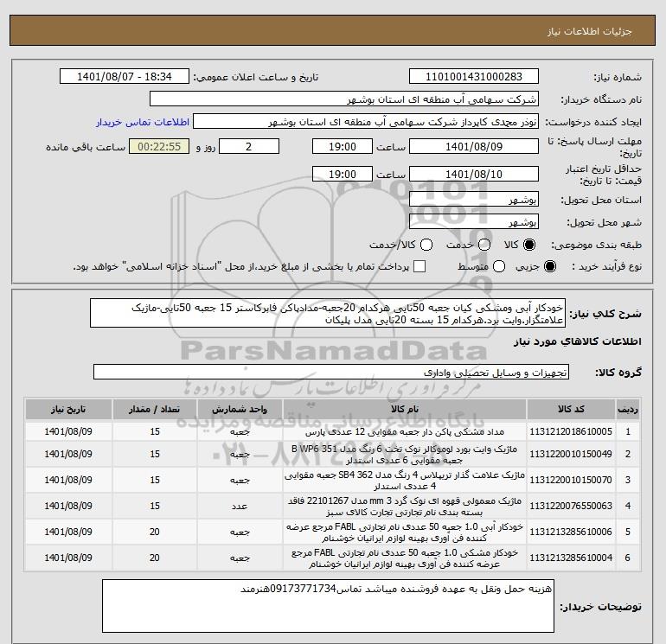This screenshot has width=666, height=644.
Task: Click product code 113122001015 0049 in row 2
Action: (571, 454)
